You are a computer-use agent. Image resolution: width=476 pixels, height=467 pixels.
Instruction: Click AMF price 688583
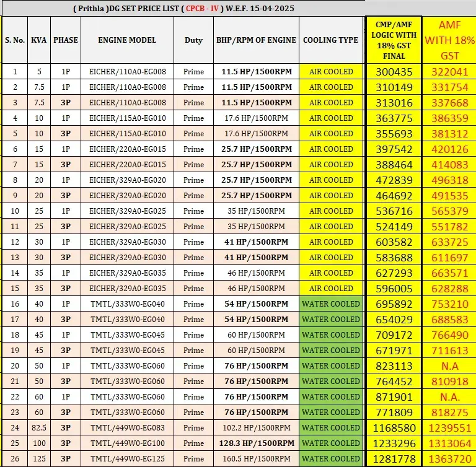point(449,319)
